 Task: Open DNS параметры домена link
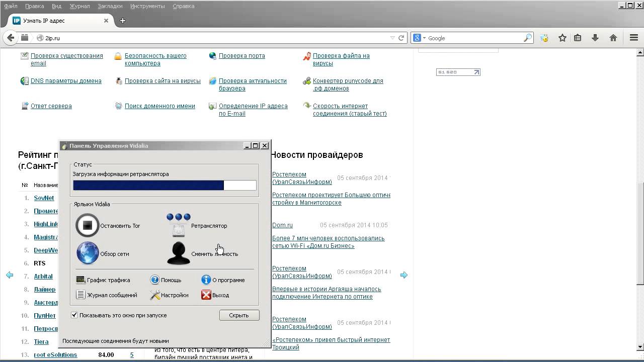click(x=66, y=81)
